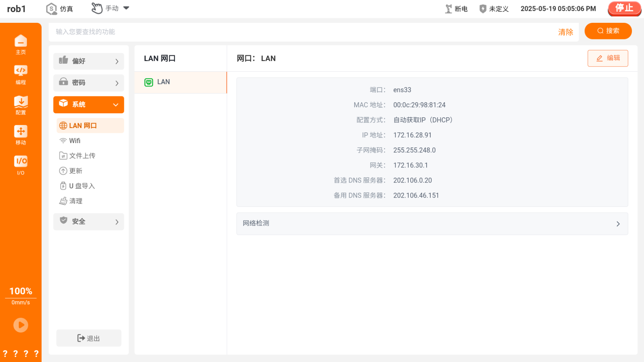This screenshot has height=362, width=644.
Task: Select the 更新 update menu item
Action: 90,171
